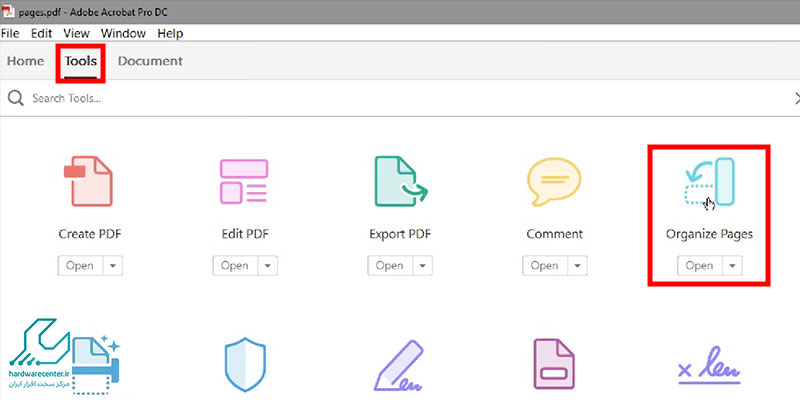Click the purple pen Fill & Sign icon

click(398, 366)
